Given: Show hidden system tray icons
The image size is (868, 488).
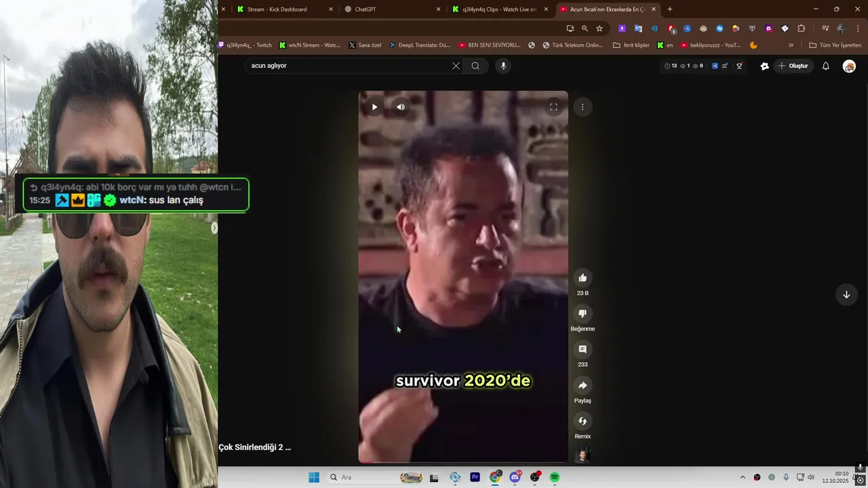Looking at the screenshot, I should click(743, 477).
